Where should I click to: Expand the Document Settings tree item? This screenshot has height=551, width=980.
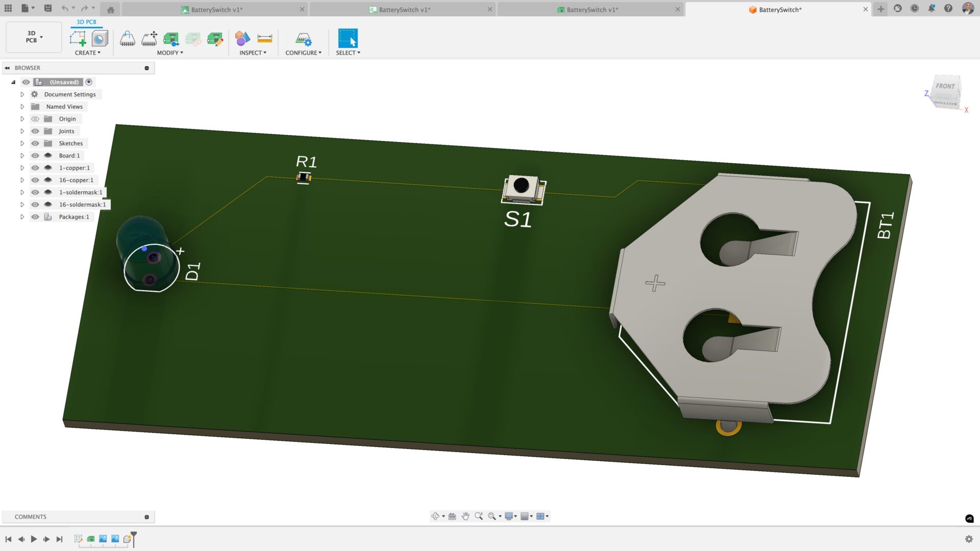click(x=22, y=94)
